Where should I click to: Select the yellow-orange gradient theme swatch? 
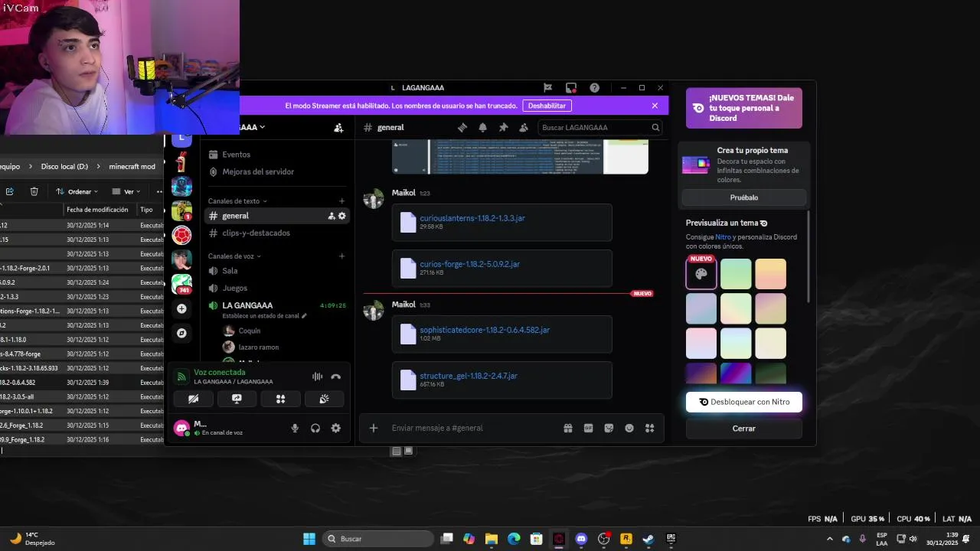770,274
